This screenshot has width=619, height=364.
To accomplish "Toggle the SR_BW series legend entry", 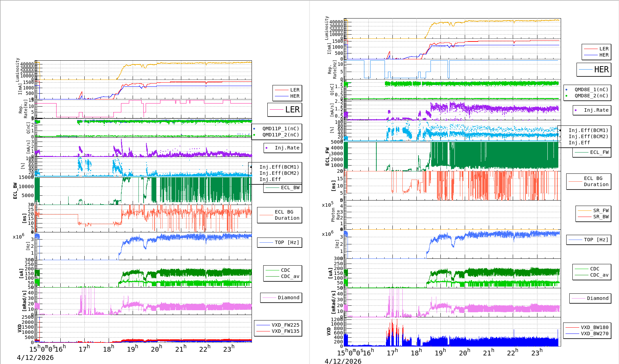I will coord(600,217).
